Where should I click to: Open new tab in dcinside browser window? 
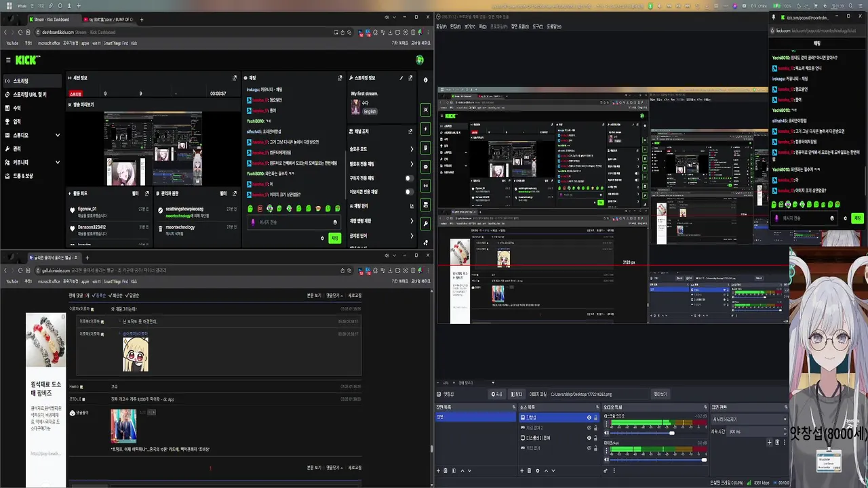pyautogui.click(x=87, y=258)
